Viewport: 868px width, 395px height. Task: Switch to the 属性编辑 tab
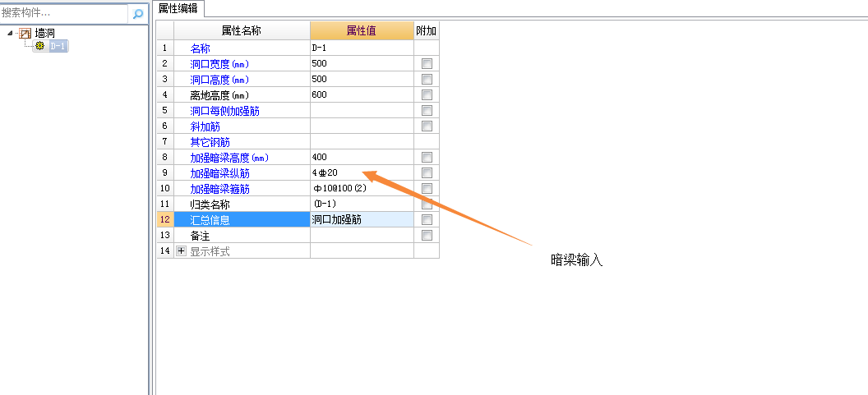[x=178, y=7]
